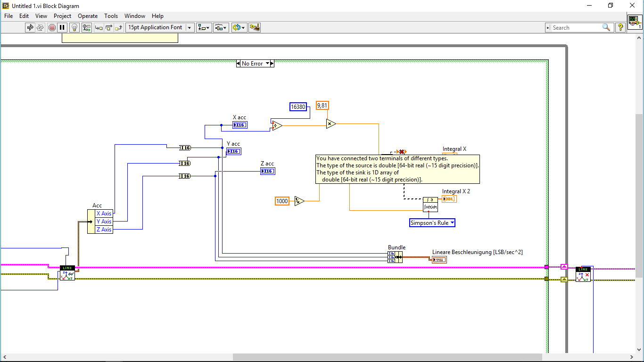Image resolution: width=644 pixels, height=362 pixels.
Task: Select the Divide function node
Action: [277, 125]
